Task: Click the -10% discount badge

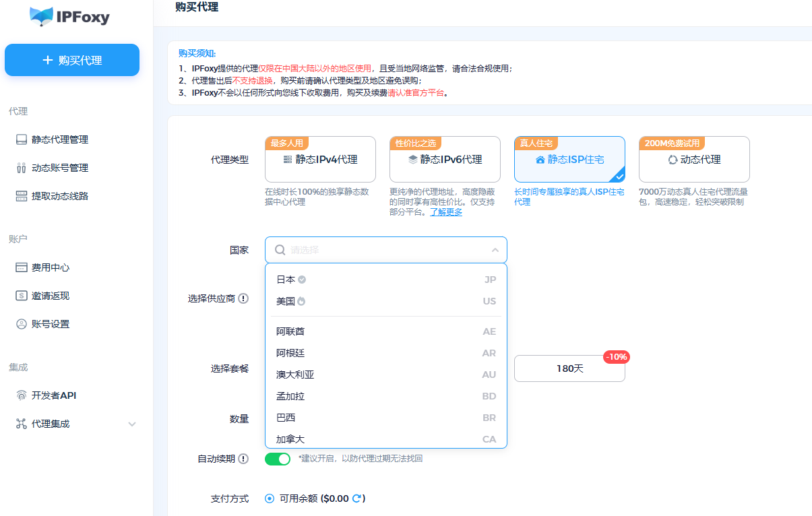Action: [616, 356]
